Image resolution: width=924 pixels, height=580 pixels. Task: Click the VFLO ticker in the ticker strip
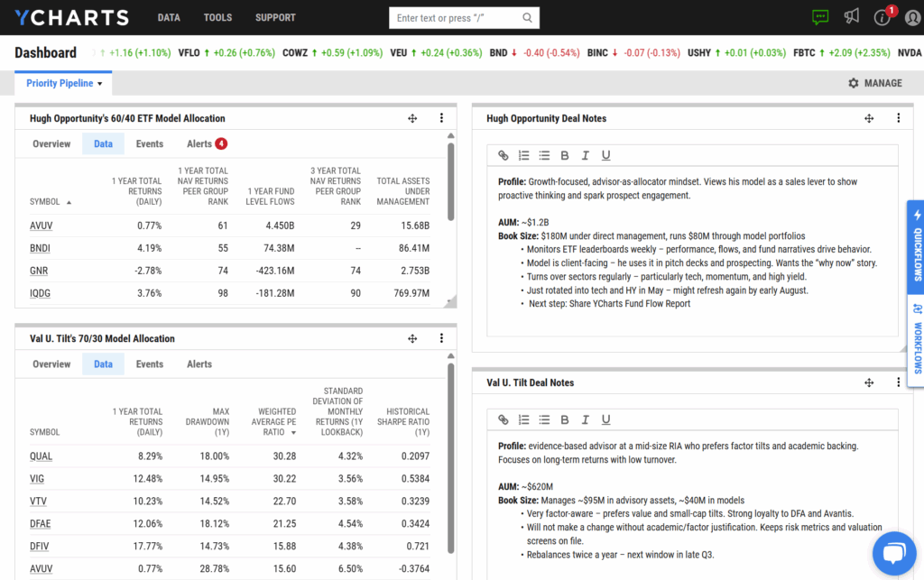(x=189, y=53)
